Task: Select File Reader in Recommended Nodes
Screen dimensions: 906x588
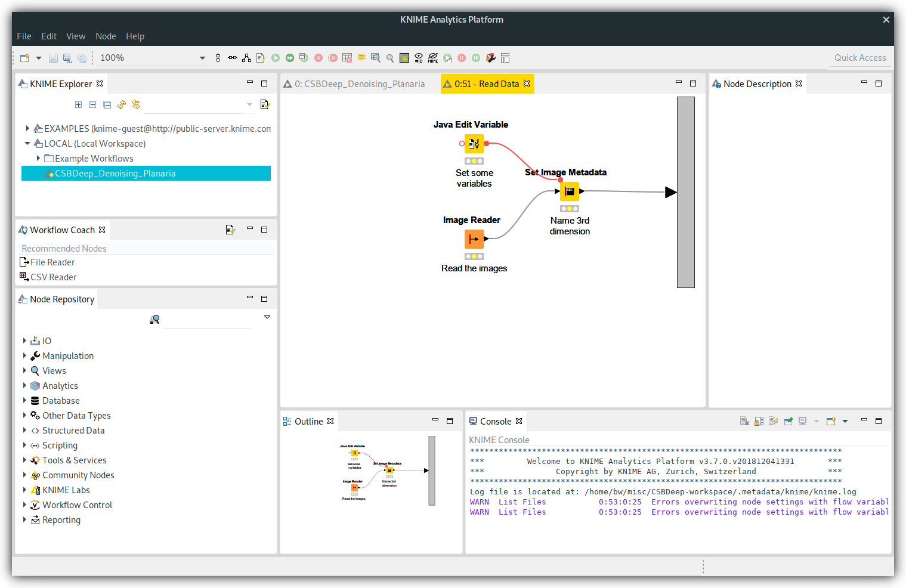Action: [52, 262]
